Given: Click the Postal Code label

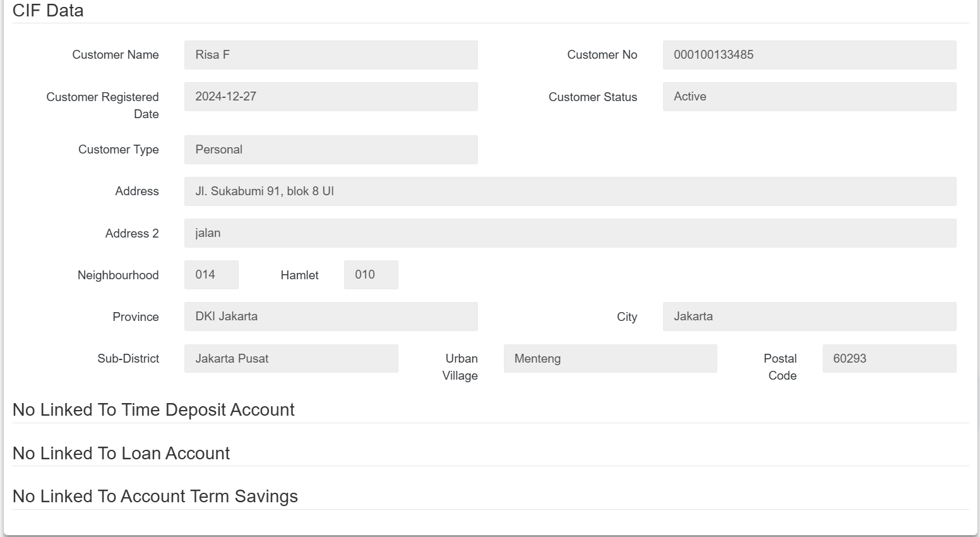Looking at the screenshot, I should coord(781,366).
